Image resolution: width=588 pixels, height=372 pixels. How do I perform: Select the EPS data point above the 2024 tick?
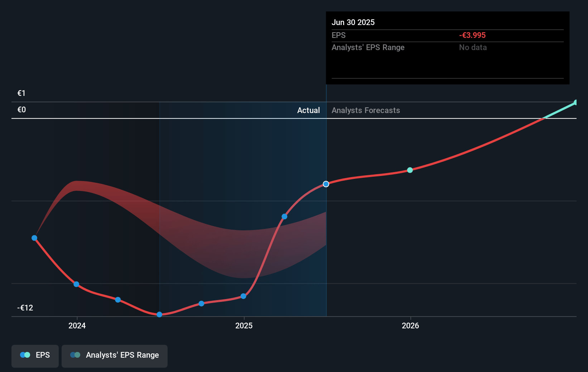76,284
